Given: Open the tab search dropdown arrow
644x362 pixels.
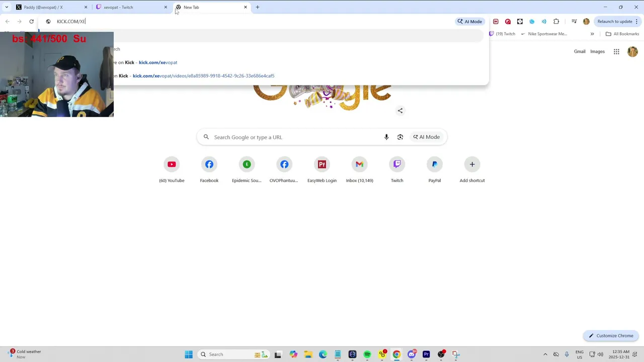Looking at the screenshot, I should click(7, 7).
